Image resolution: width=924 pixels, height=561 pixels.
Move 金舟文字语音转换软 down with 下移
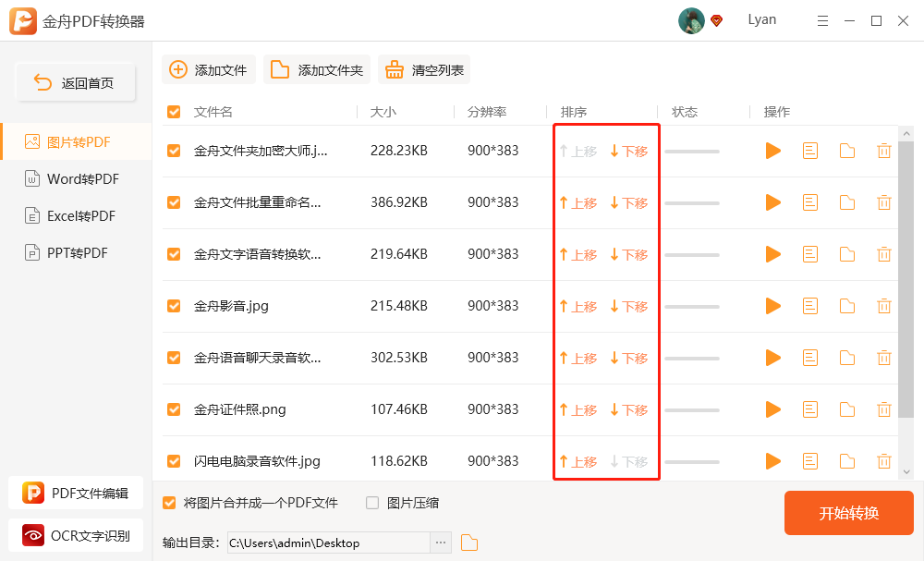(x=629, y=254)
